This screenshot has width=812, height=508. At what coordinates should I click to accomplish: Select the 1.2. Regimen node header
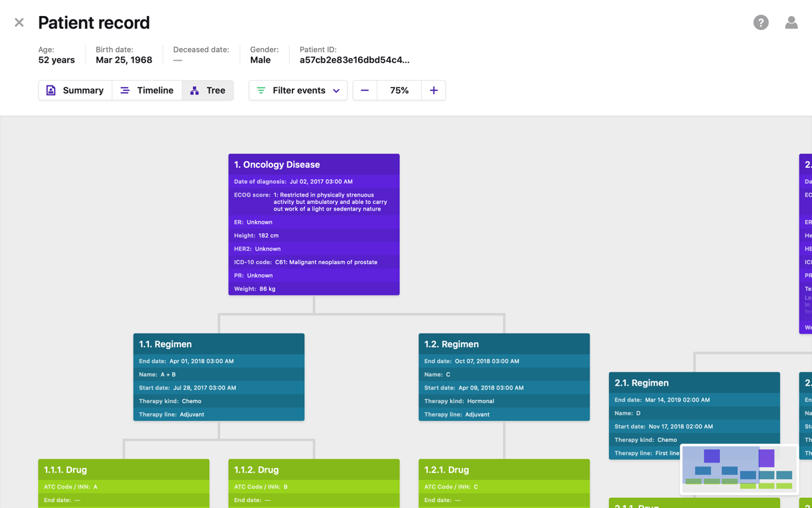tap(503, 344)
